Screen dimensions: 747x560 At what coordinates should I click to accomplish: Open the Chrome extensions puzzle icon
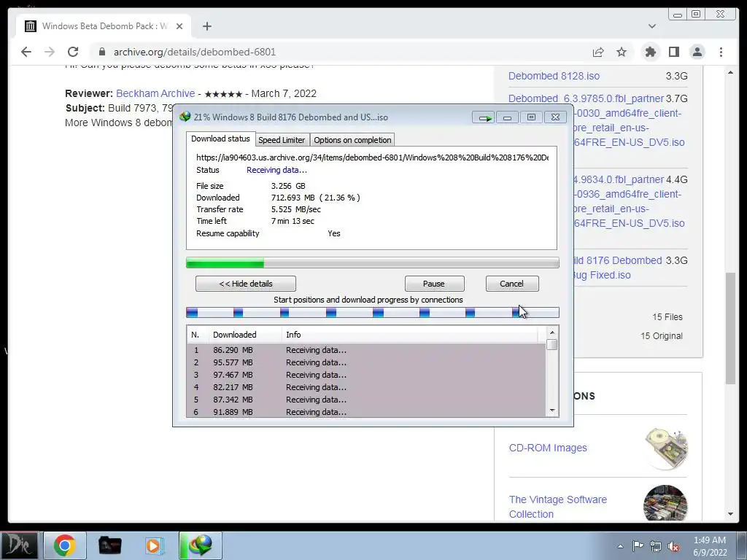point(650,52)
